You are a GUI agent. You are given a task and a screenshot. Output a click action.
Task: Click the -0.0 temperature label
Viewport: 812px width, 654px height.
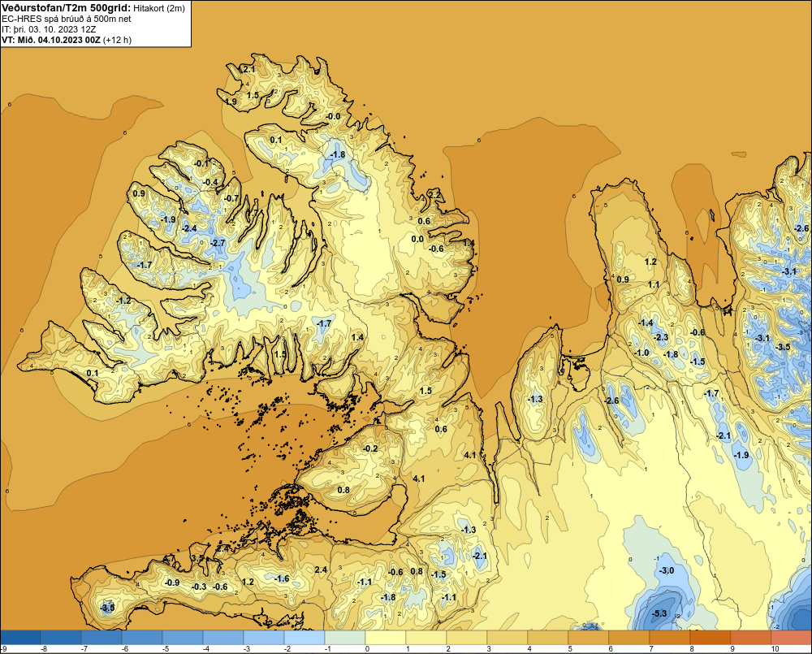(334, 117)
